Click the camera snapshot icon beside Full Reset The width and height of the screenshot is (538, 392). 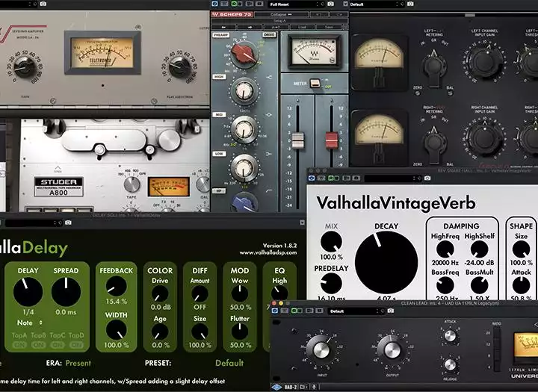point(330,4)
